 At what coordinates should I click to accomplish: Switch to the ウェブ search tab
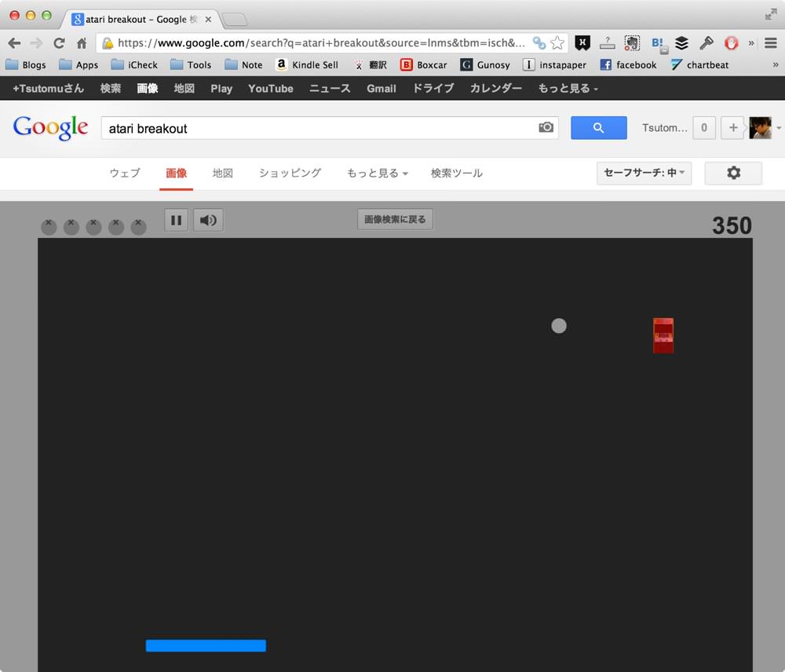click(125, 173)
